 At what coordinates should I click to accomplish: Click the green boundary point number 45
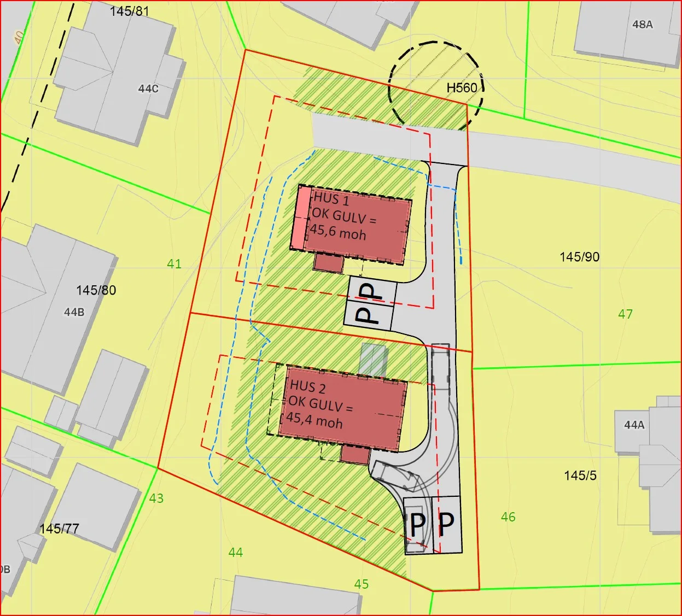click(362, 584)
